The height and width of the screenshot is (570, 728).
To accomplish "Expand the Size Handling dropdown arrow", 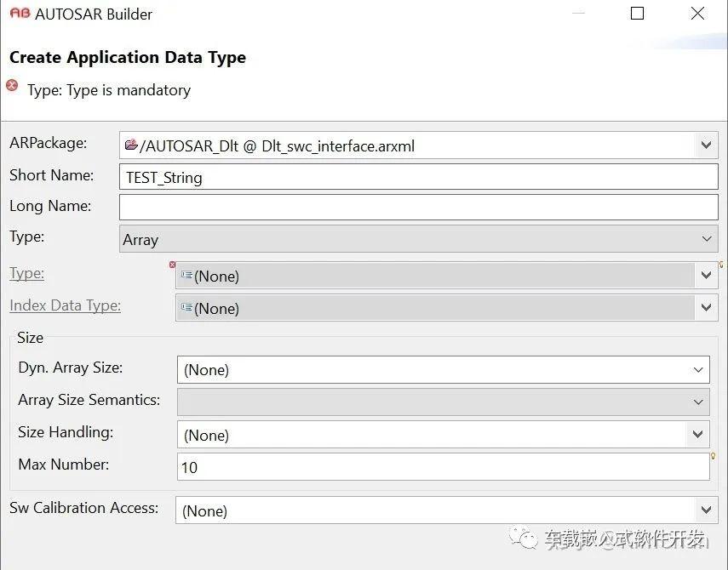I will [x=698, y=434].
